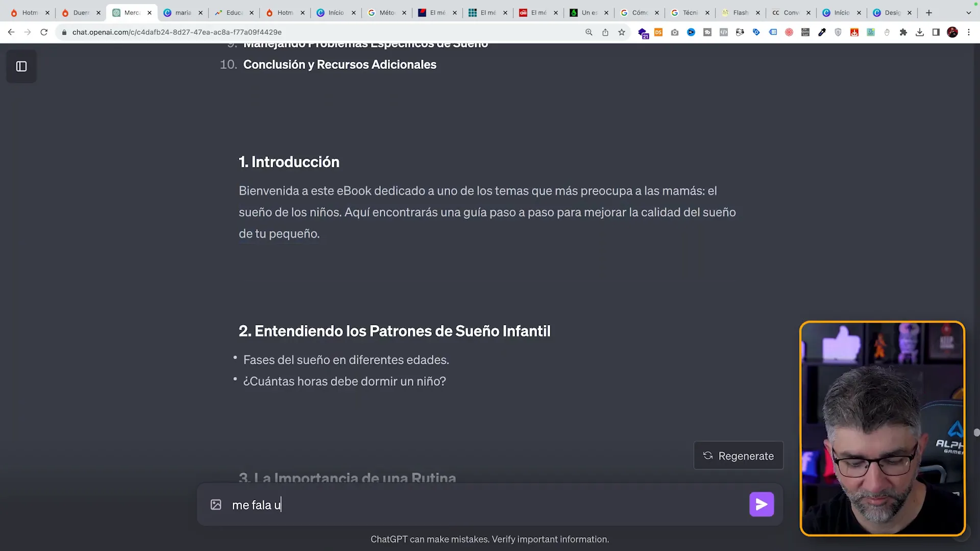
Task: Click '10. Conclusión y Recursos Adicionales'
Action: (x=328, y=65)
